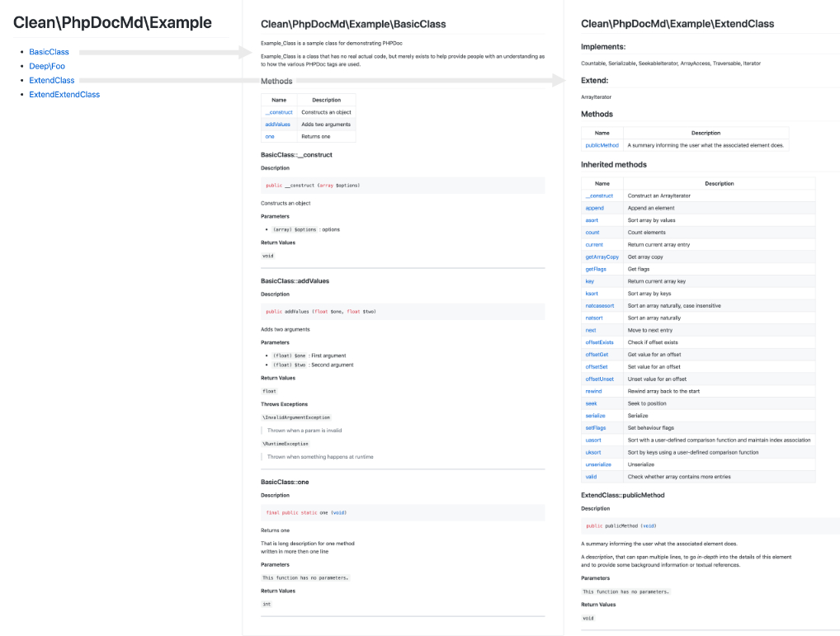Screen dimensions: 840x636
Task: Click the valid inherited method link
Action: 591,477
